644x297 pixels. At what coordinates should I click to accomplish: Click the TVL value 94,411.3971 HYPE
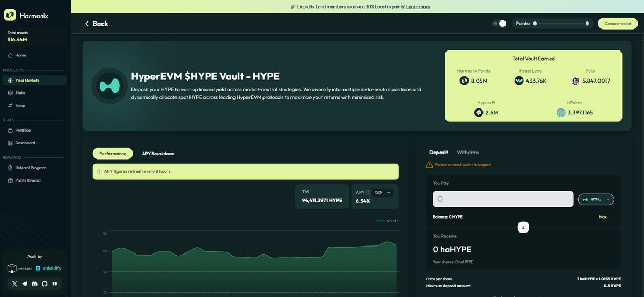[322, 200]
